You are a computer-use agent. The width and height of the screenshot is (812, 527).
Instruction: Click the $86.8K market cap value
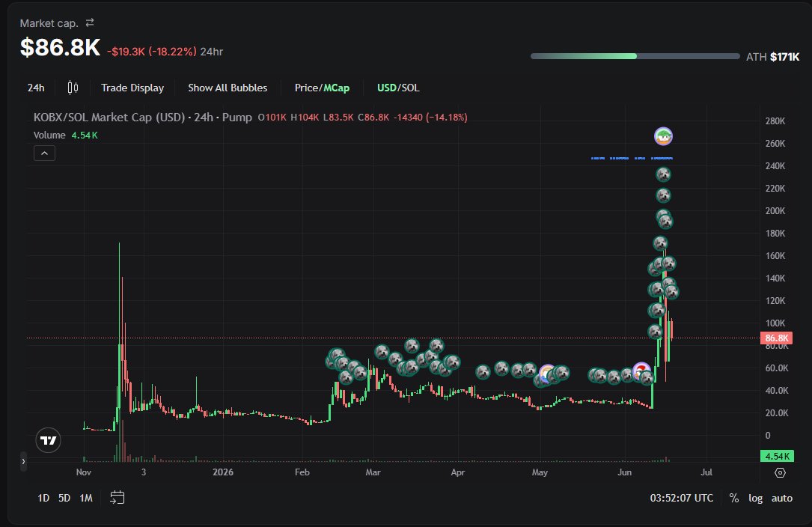(60, 47)
